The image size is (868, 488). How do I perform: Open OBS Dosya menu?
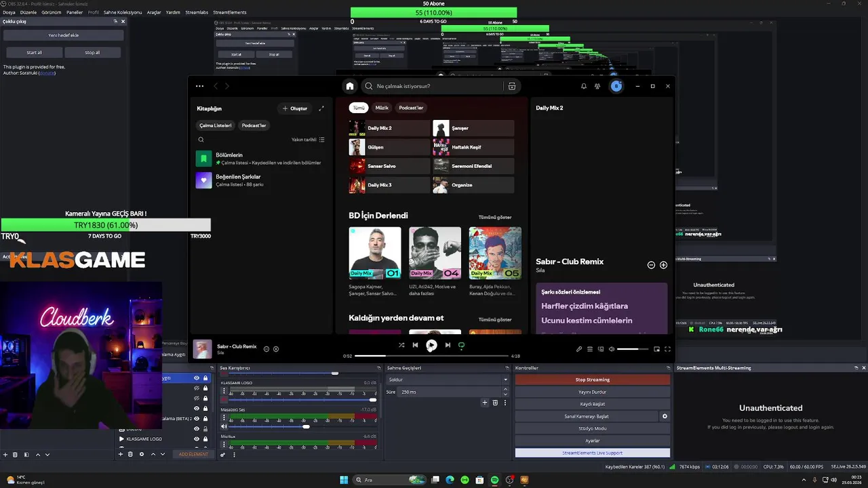pos(9,12)
